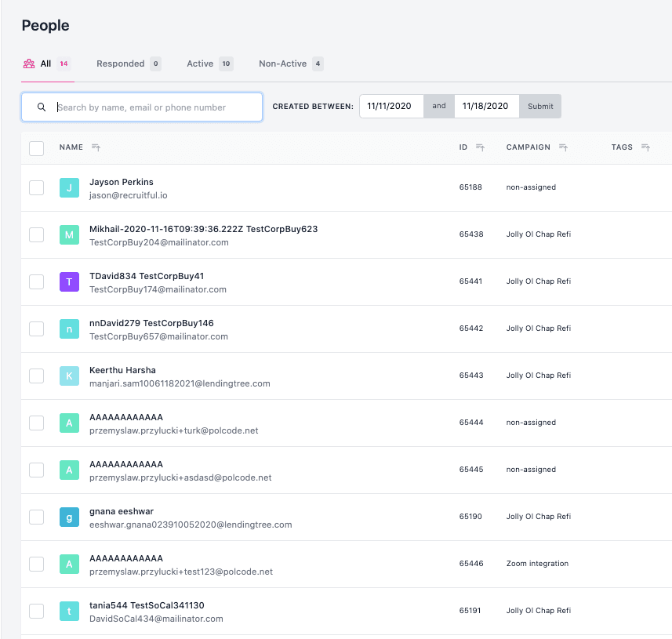Viewport: 672px width, 639px height.
Task: Click the magnifier icon in search box
Action: 42,107
